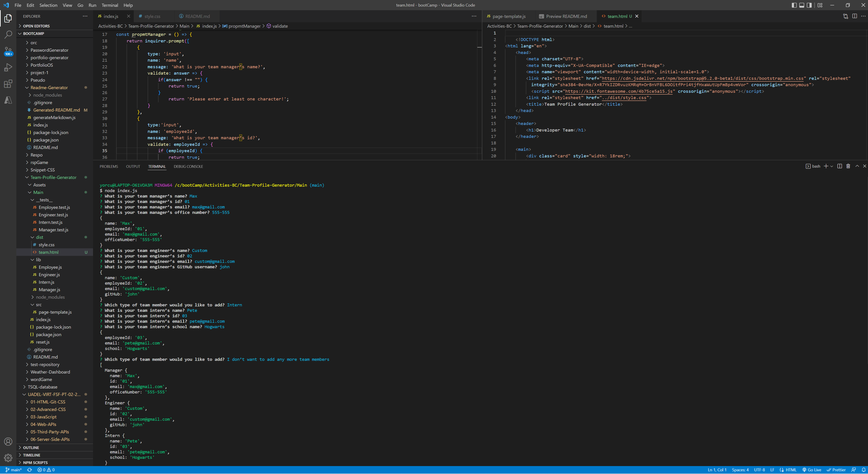The image size is (868, 474).
Task: Open the Accounts icon in activity bar
Action: [x=8, y=441]
